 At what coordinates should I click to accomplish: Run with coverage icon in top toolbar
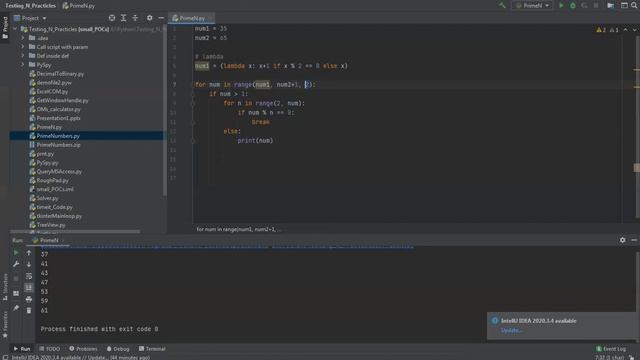point(584,5)
